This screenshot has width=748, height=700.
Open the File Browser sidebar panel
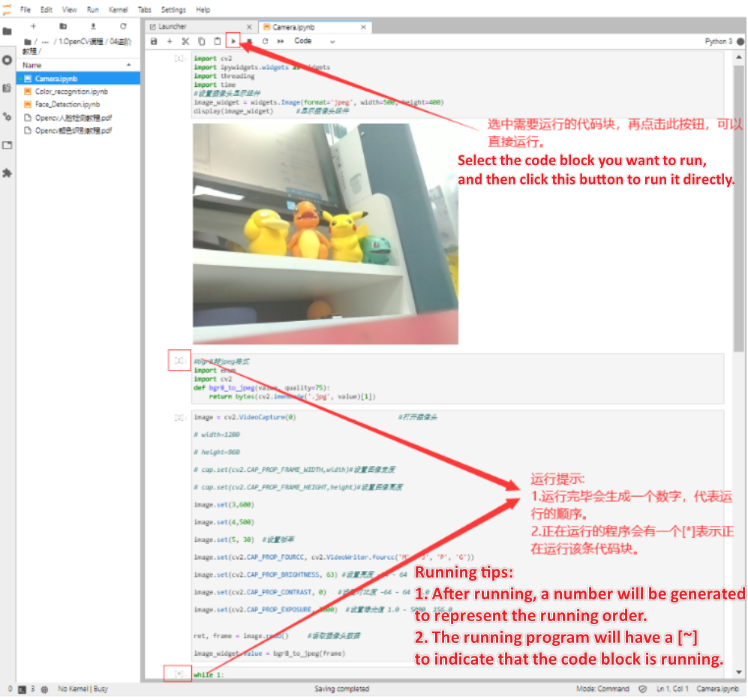pos(8,32)
